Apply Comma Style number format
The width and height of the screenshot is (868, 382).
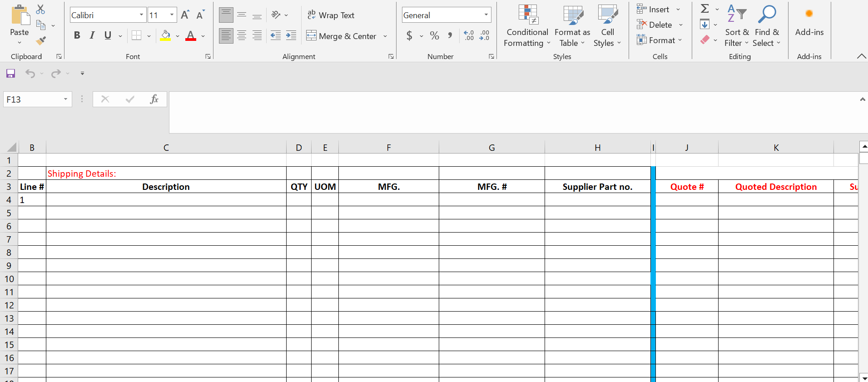[x=450, y=35]
